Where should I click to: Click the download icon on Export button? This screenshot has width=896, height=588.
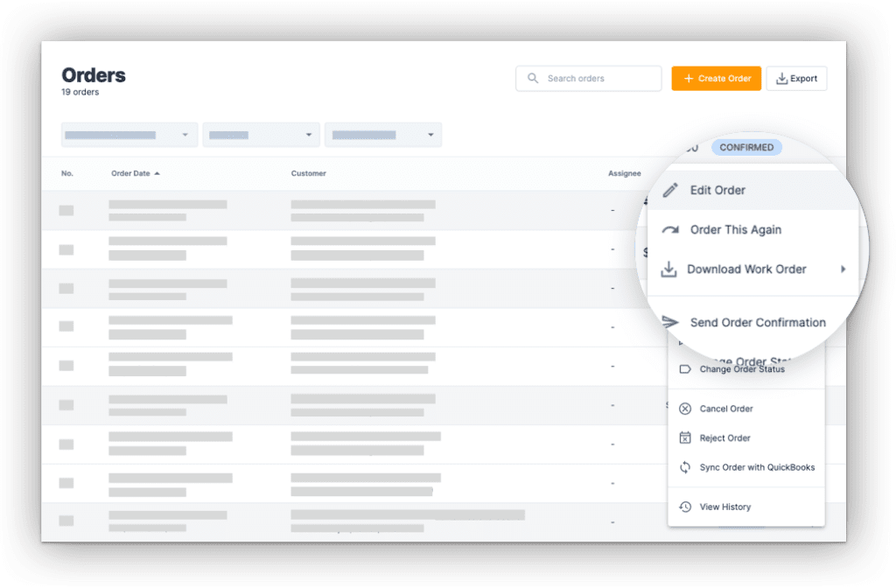click(x=781, y=78)
